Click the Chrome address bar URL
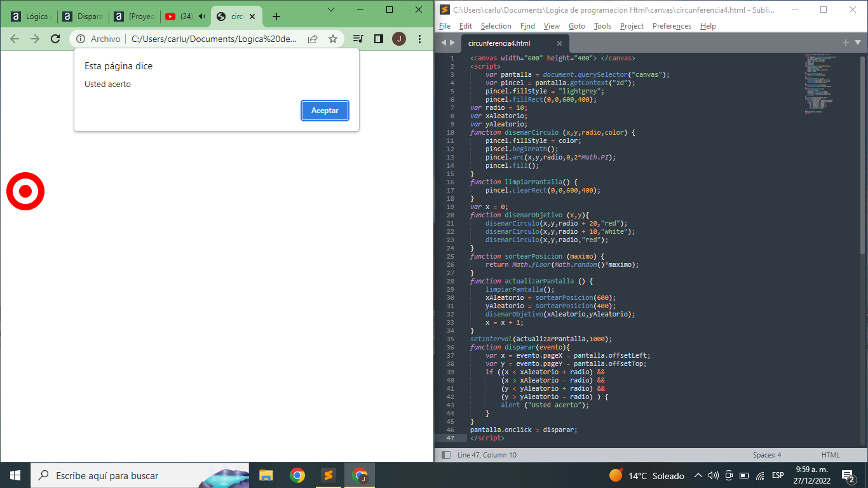 click(x=214, y=39)
